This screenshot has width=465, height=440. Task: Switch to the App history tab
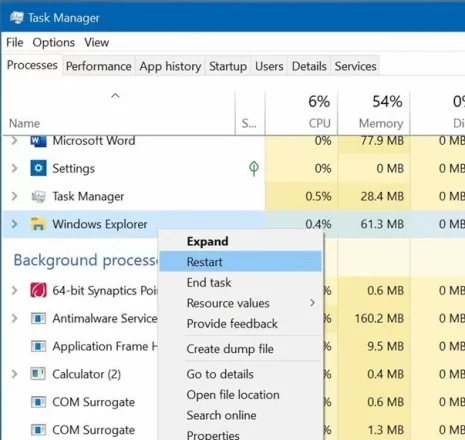pos(170,66)
